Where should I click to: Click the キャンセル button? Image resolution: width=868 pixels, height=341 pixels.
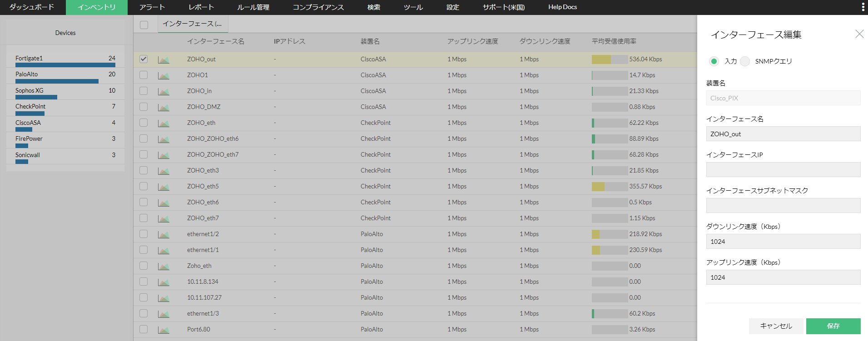point(776,326)
